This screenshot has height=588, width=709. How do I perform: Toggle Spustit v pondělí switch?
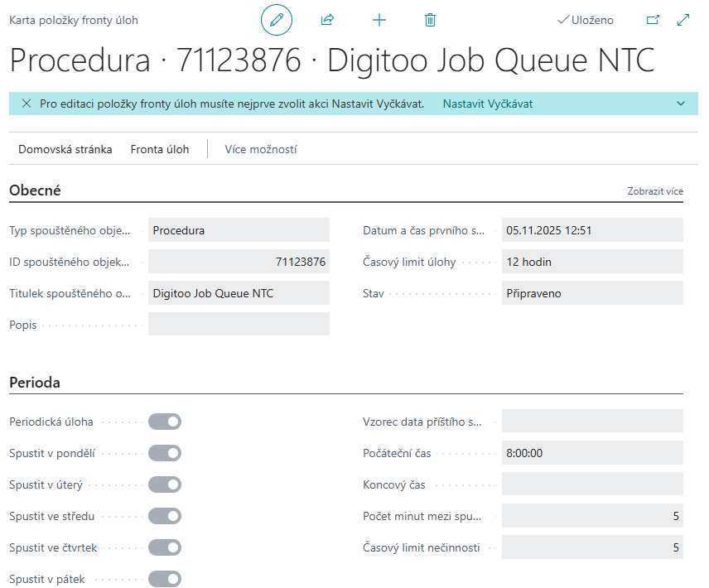click(x=165, y=453)
